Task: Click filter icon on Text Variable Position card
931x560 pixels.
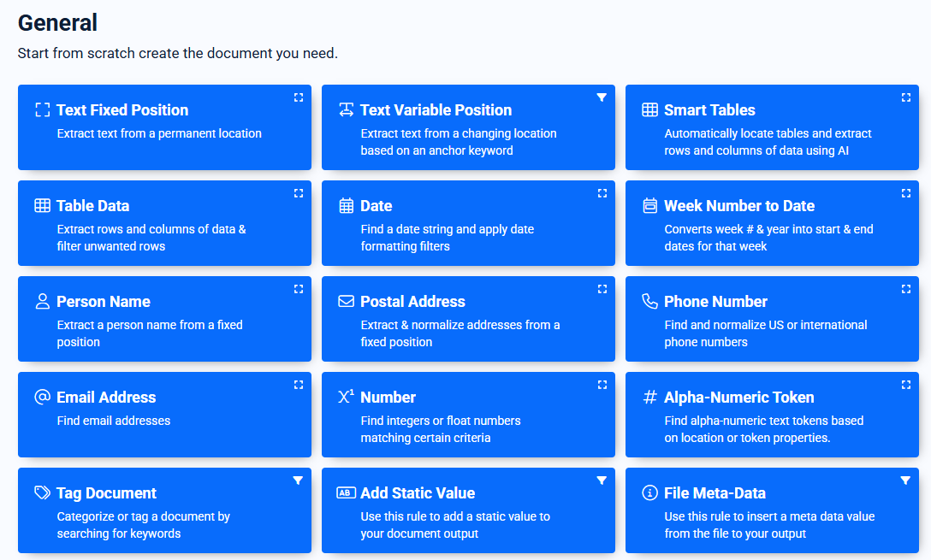Action: (602, 97)
